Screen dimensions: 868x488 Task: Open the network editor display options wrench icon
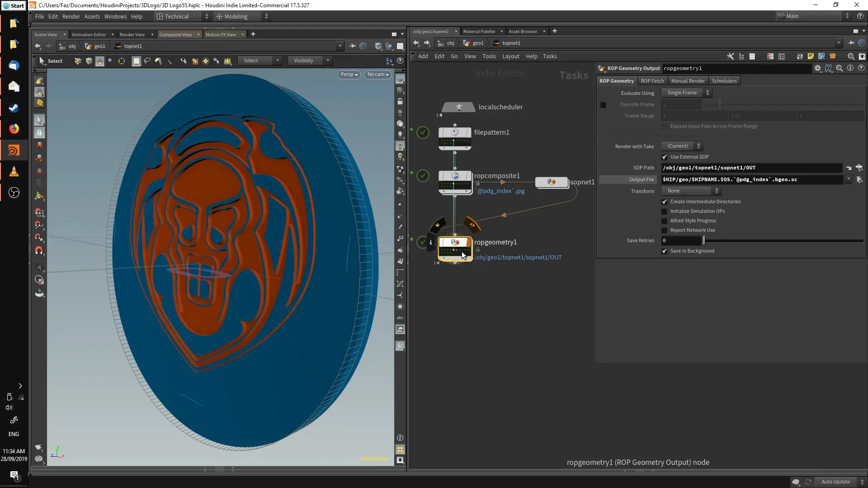coord(731,56)
